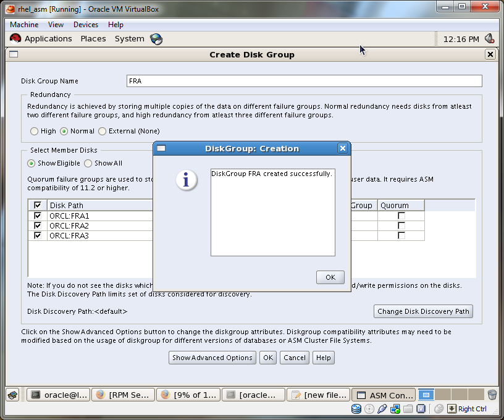
Task: Toggle the select-all checkbox in Disk Path header
Action: (x=38, y=205)
